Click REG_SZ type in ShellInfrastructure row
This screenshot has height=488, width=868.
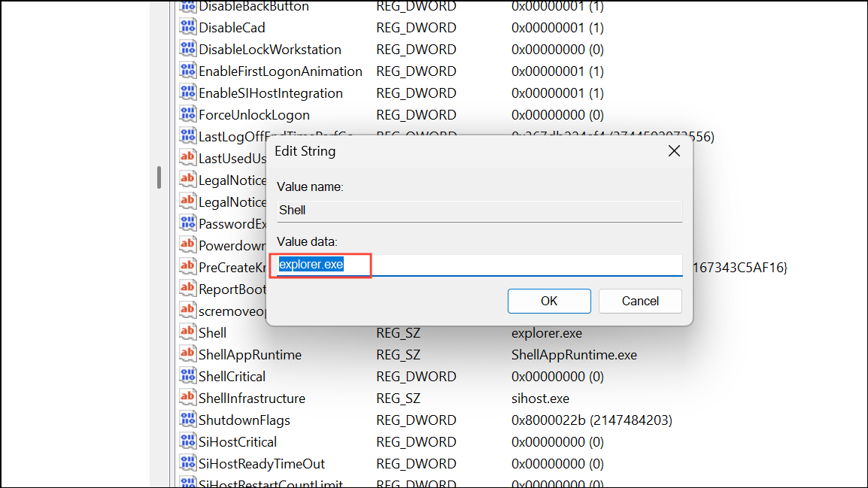click(398, 399)
